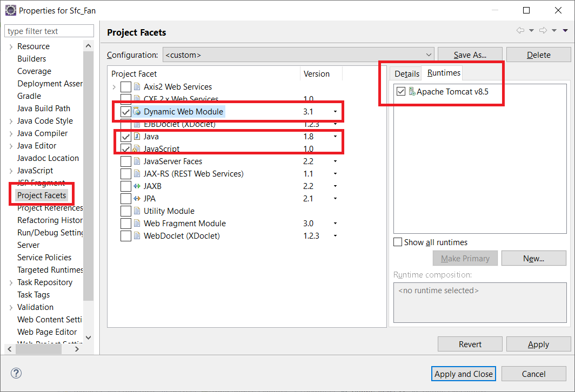The width and height of the screenshot is (575, 392).
Task: Check the JPA facet checkbox
Action: pos(126,199)
